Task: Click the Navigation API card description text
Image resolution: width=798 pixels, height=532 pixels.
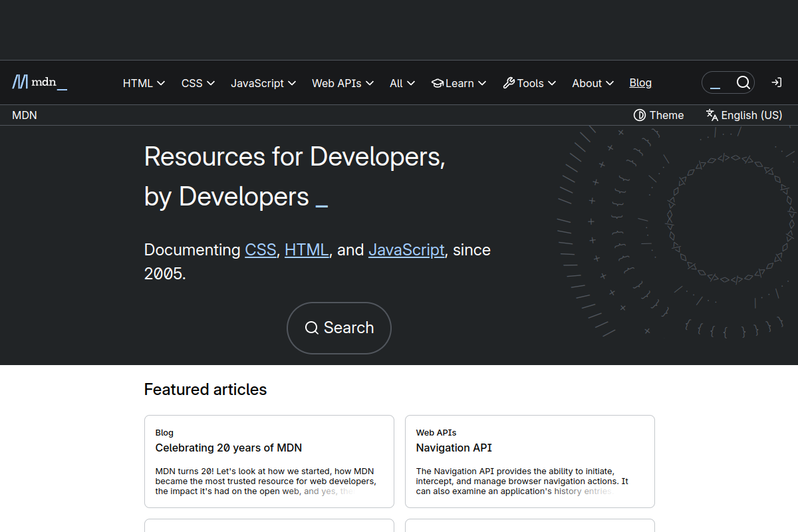Action: [523, 481]
